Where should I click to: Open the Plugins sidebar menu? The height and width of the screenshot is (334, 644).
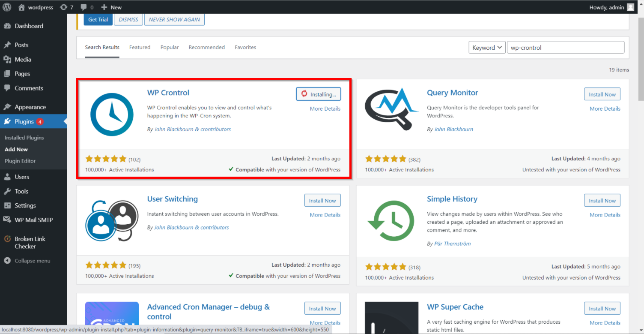click(33, 122)
